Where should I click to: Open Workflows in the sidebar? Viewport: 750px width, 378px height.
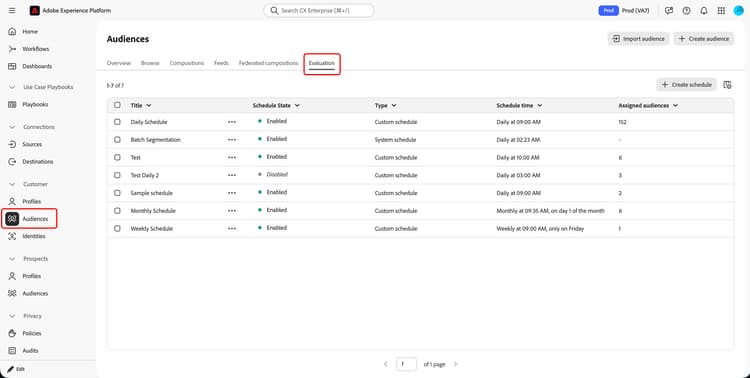[x=35, y=49]
